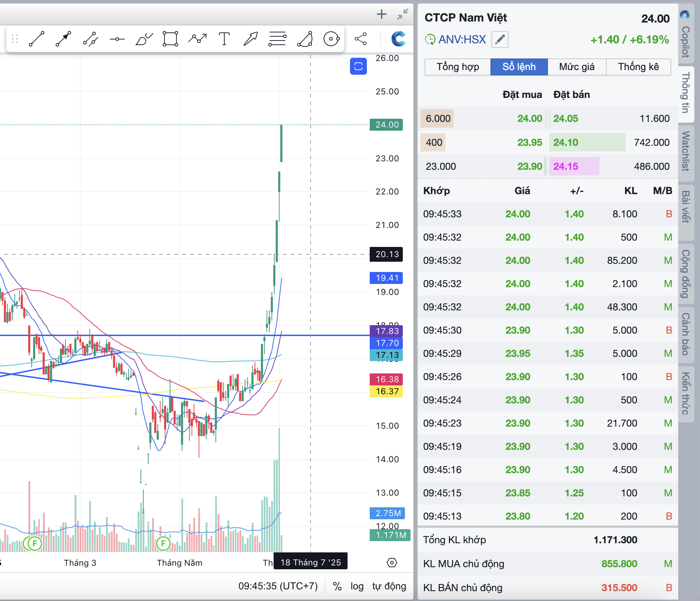Click the 24.10 ask price cell
700x601 pixels.
pyautogui.click(x=565, y=142)
